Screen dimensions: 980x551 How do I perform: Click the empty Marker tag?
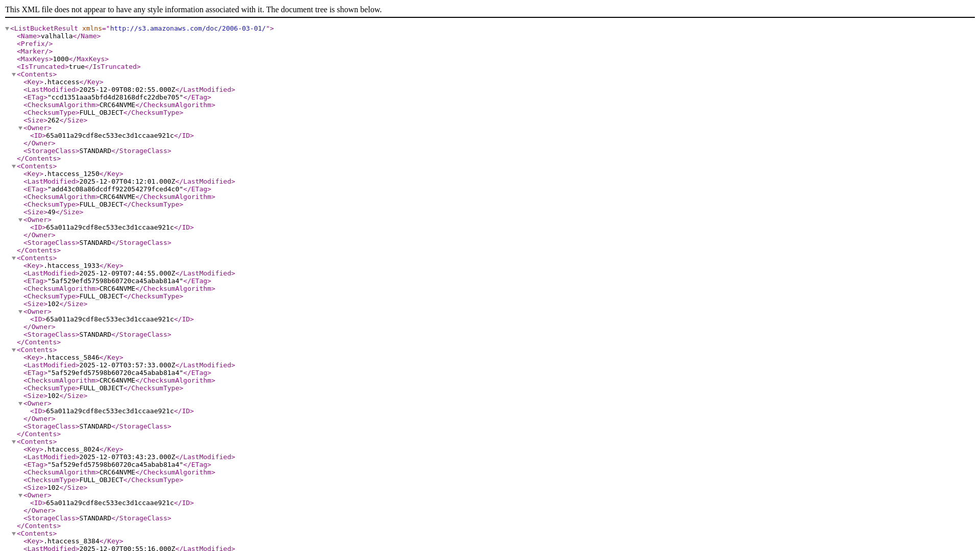point(35,52)
